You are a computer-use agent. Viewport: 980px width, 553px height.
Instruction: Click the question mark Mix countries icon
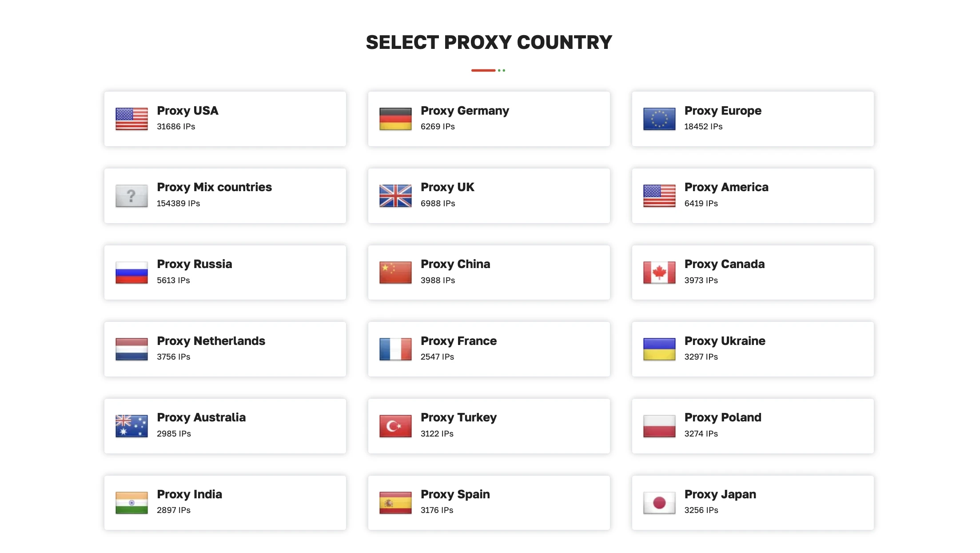(x=131, y=196)
